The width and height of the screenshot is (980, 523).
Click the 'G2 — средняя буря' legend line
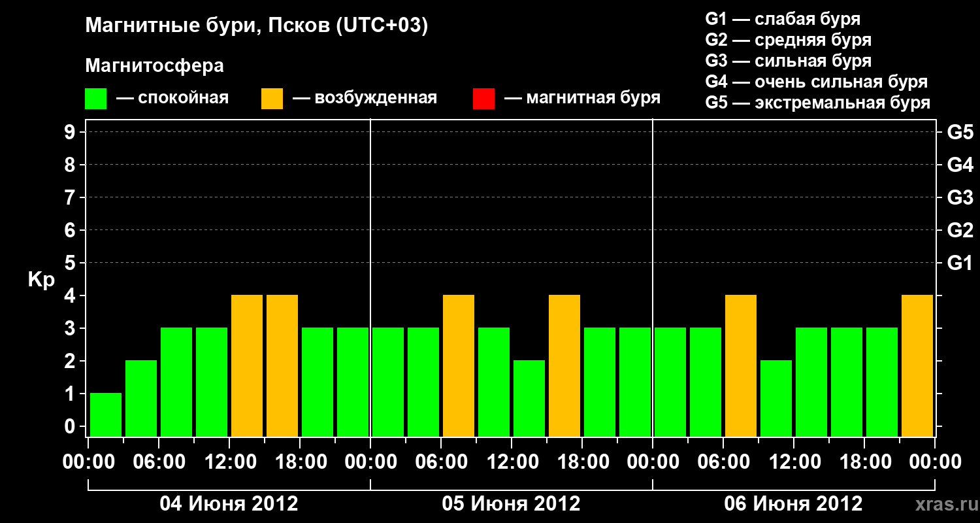(788, 40)
